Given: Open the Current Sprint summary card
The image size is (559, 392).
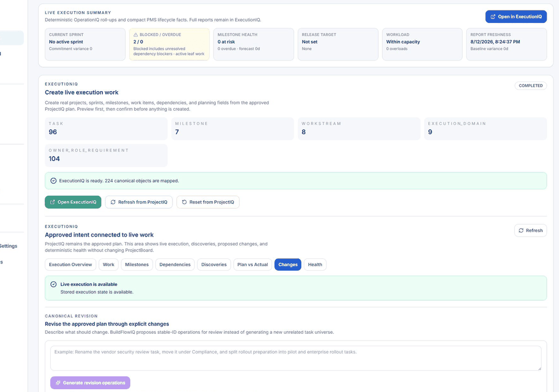Looking at the screenshot, I should point(85,44).
